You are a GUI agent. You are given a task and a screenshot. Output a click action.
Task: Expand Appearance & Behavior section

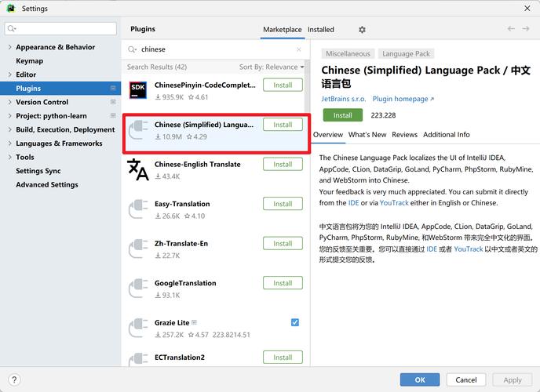(9, 47)
